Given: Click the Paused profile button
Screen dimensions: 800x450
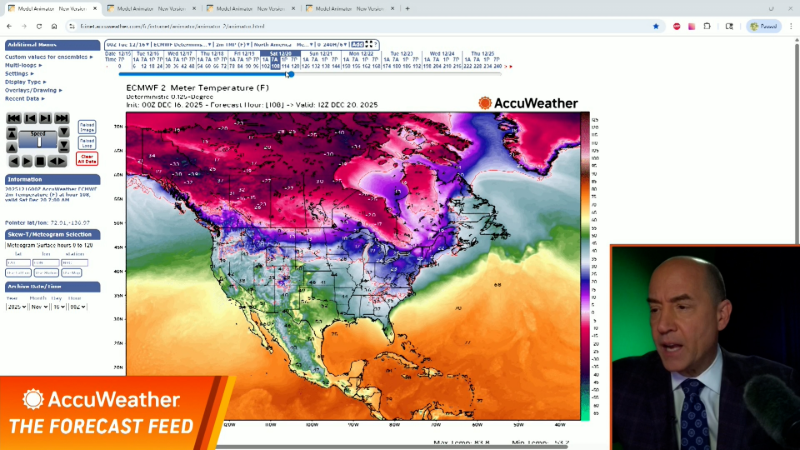Looking at the screenshot, I should [764, 26].
